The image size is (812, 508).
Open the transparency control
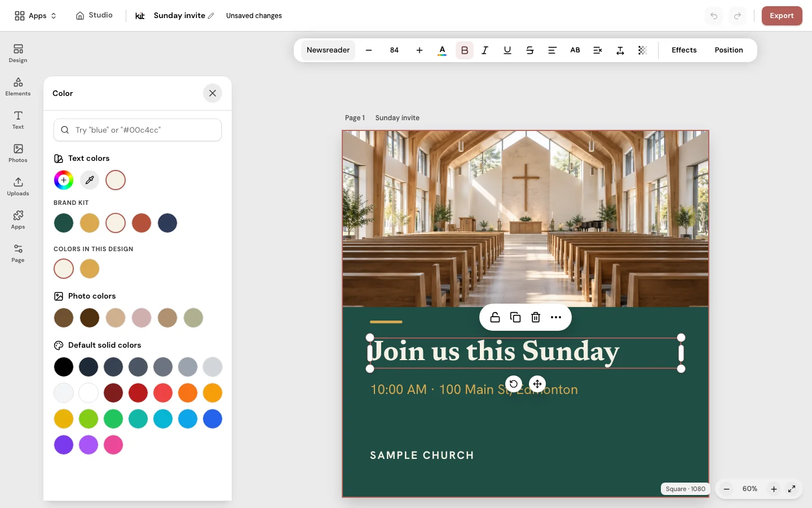pyautogui.click(x=642, y=50)
